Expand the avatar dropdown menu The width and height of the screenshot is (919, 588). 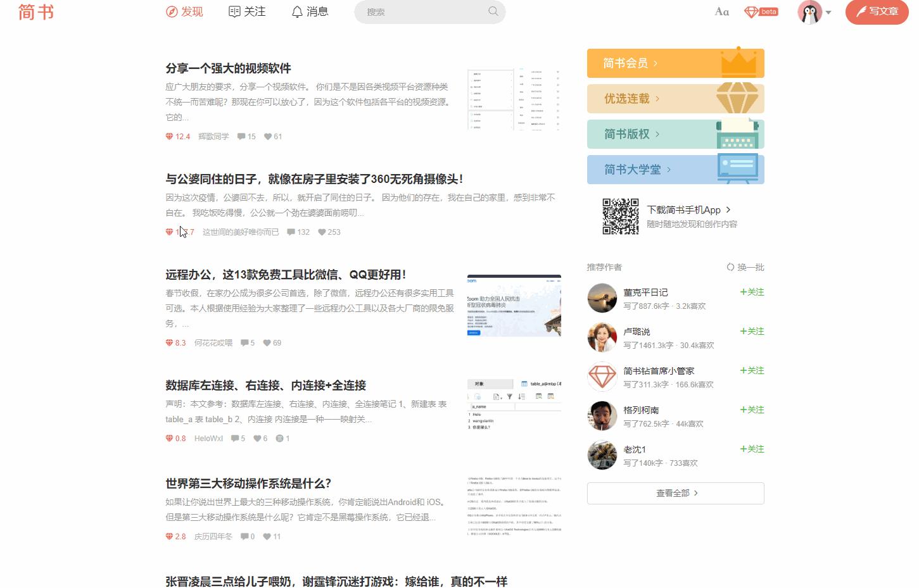828,11
